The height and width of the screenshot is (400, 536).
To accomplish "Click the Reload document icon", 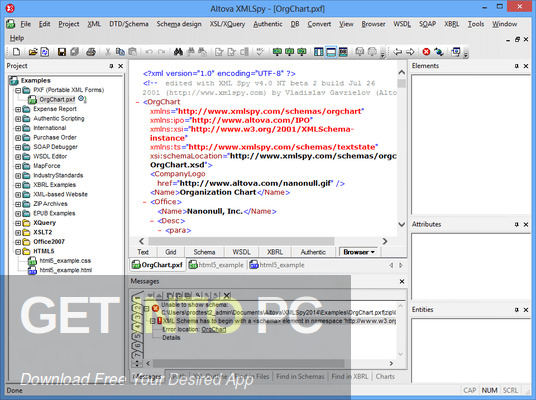I will 45,52.
